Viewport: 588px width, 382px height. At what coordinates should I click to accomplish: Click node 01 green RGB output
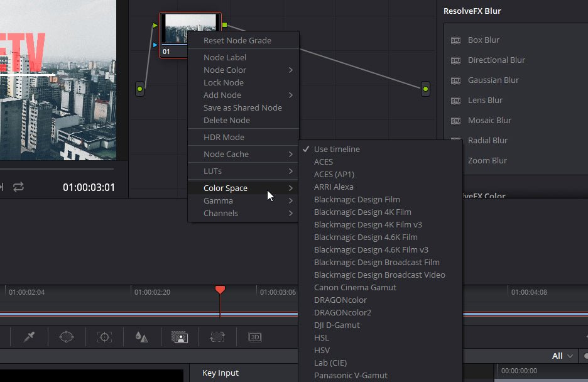tap(225, 25)
